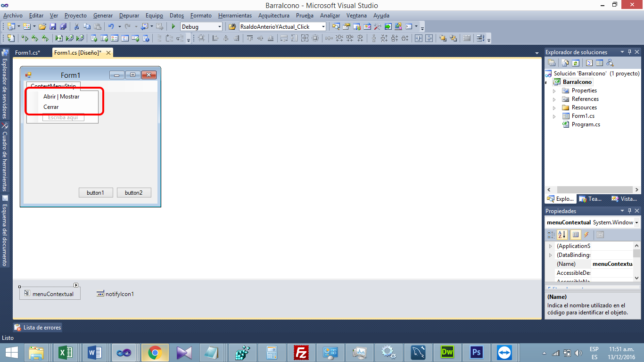The width and height of the screenshot is (644, 362).
Task: Bring control to front in layout toolbar
Action: (443, 39)
